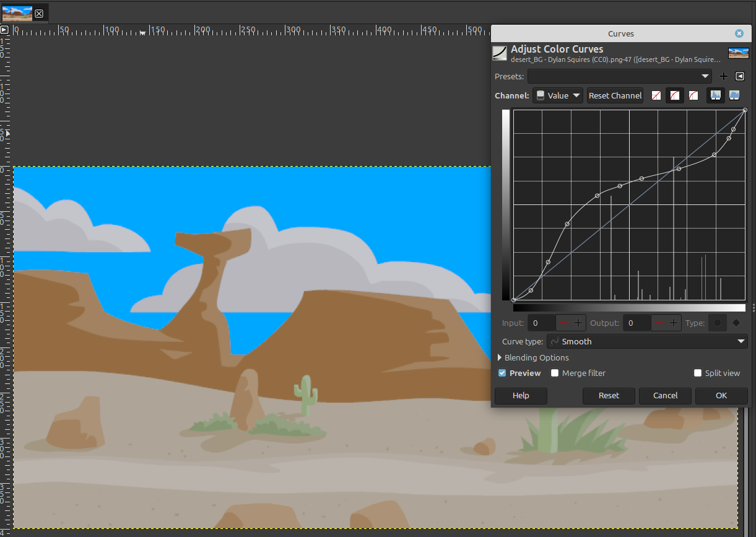
Task: Toggle the Merge filter option
Action: pyautogui.click(x=554, y=373)
